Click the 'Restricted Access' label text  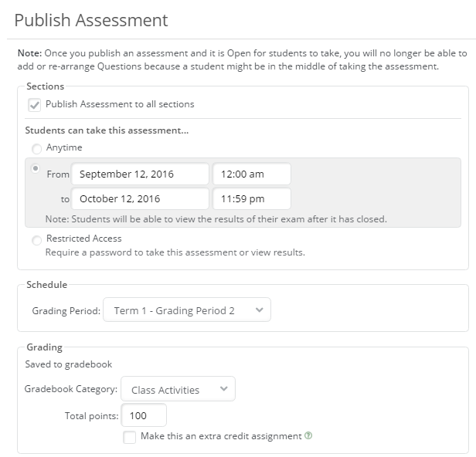point(83,239)
